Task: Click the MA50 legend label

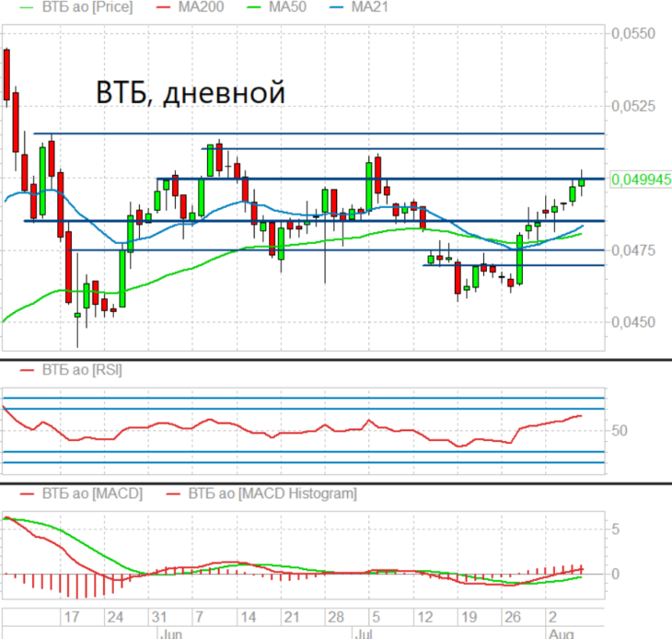Action: tap(287, 6)
